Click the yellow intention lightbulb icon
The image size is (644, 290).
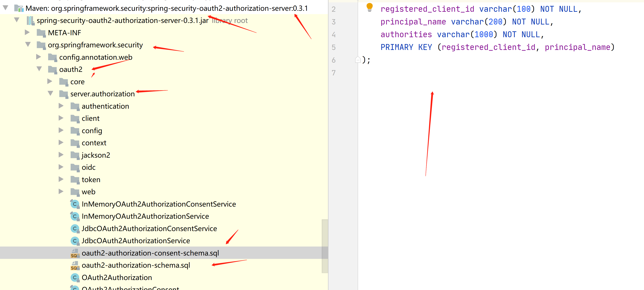[x=369, y=7]
